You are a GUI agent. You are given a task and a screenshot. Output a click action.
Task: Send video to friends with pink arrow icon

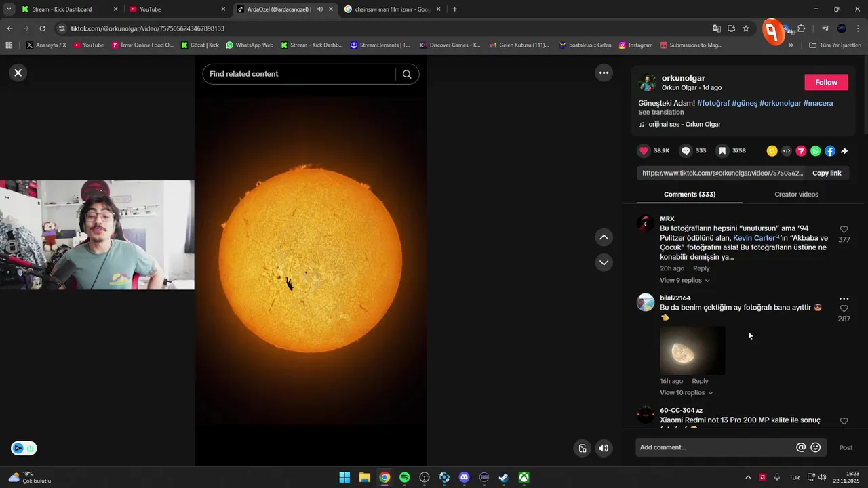point(801,151)
